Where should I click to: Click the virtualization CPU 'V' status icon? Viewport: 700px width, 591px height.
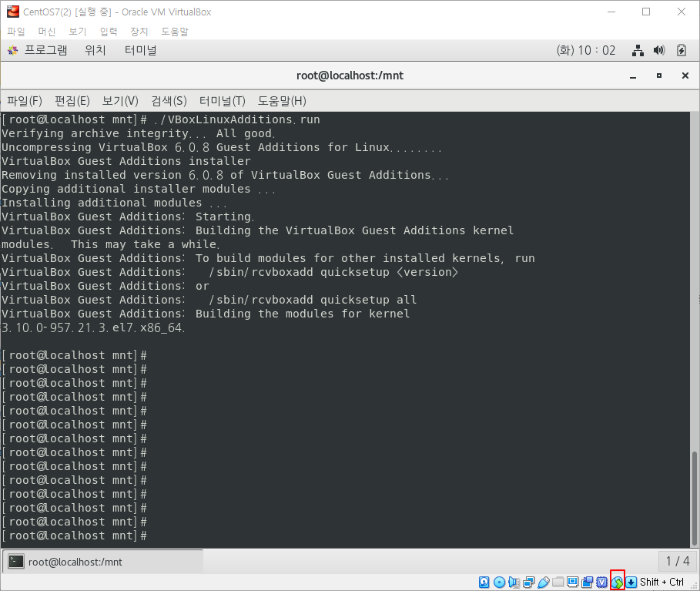[x=601, y=582]
